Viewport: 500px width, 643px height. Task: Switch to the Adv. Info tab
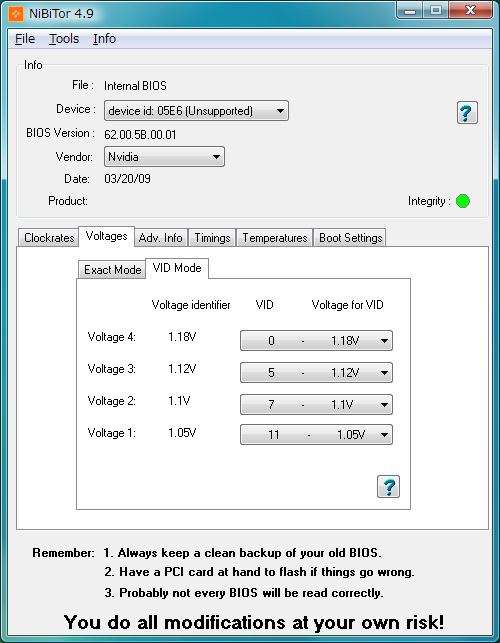[160, 238]
